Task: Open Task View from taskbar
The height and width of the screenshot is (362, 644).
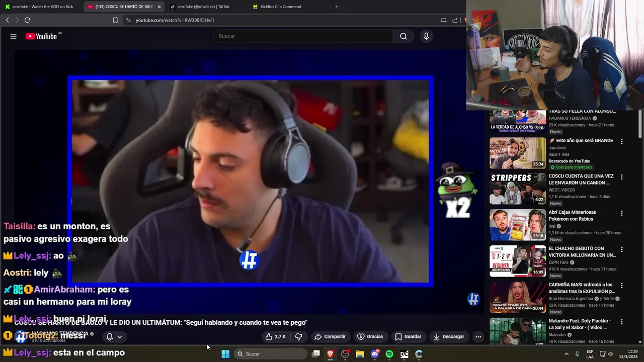Action: (x=316, y=354)
